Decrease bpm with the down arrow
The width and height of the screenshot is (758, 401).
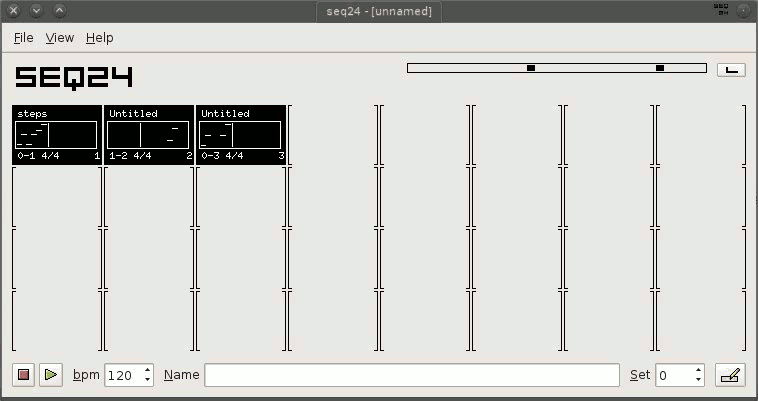point(148,381)
